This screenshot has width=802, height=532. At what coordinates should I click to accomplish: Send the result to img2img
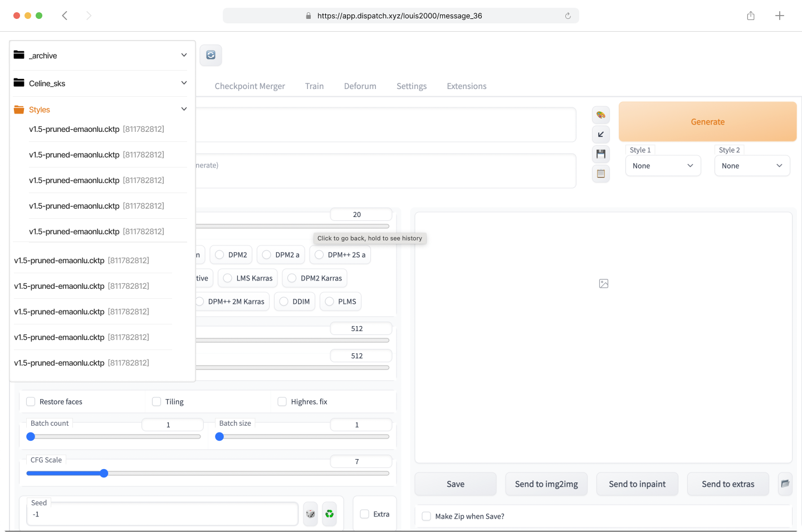click(546, 484)
